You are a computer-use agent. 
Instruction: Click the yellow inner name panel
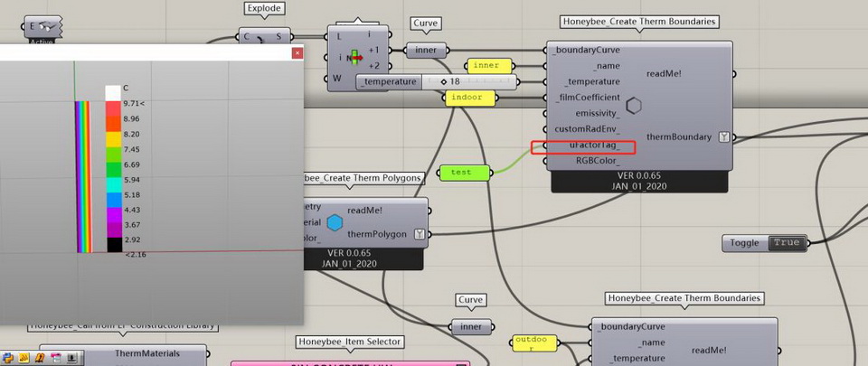[488, 65]
